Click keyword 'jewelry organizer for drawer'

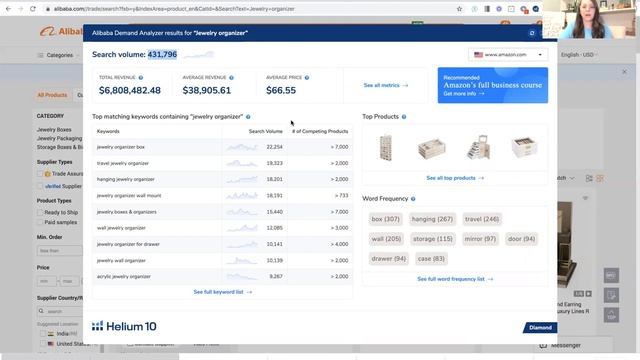(x=128, y=244)
